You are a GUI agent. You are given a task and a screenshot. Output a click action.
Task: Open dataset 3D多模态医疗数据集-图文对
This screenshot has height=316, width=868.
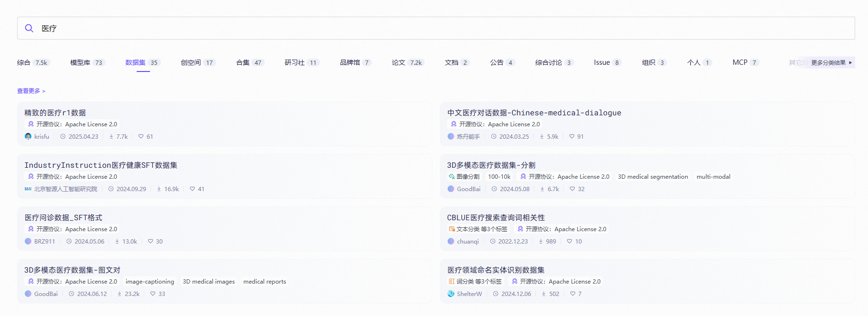[x=72, y=270]
